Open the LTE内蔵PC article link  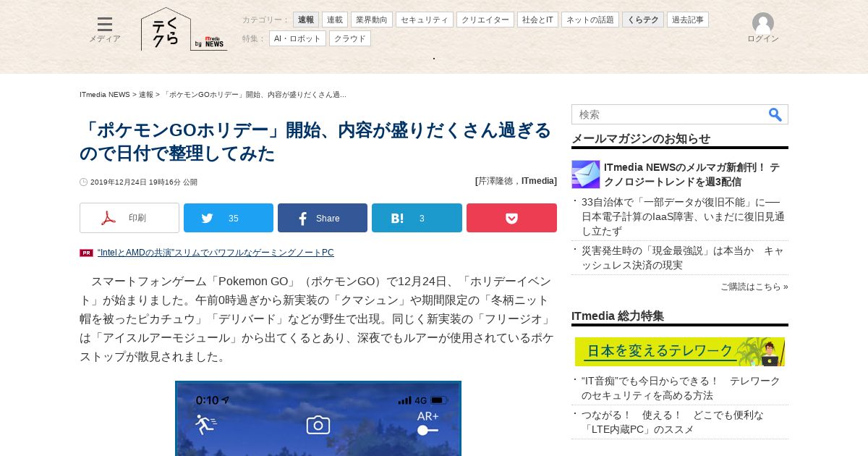pyautogui.click(x=673, y=422)
